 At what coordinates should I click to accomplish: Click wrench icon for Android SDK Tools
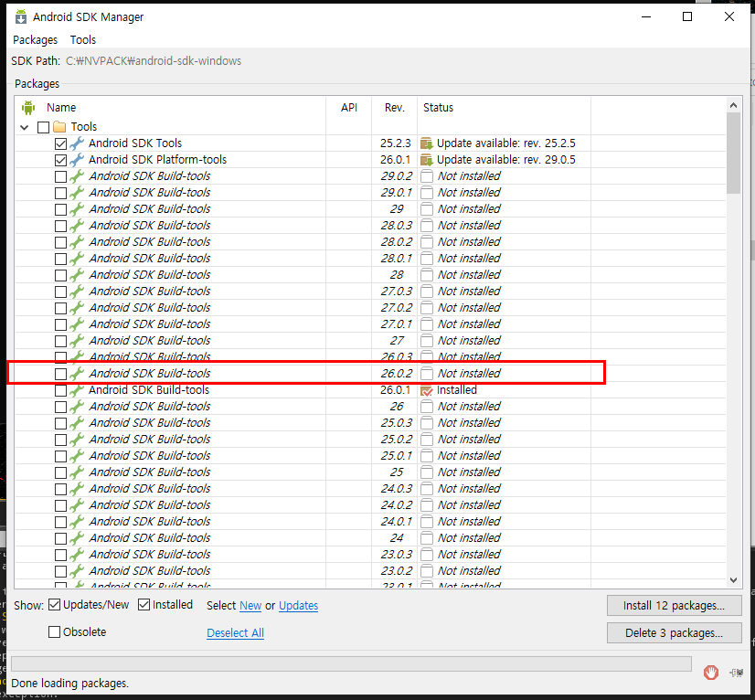(77, 143)
